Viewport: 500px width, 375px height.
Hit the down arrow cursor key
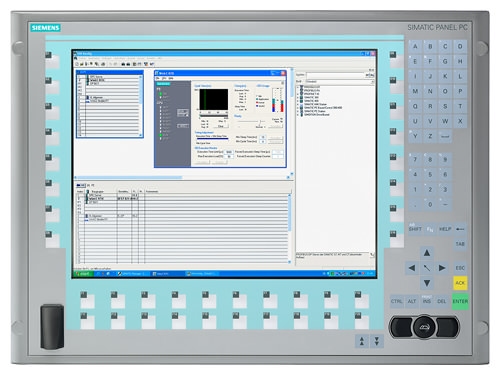pos(427,283)
